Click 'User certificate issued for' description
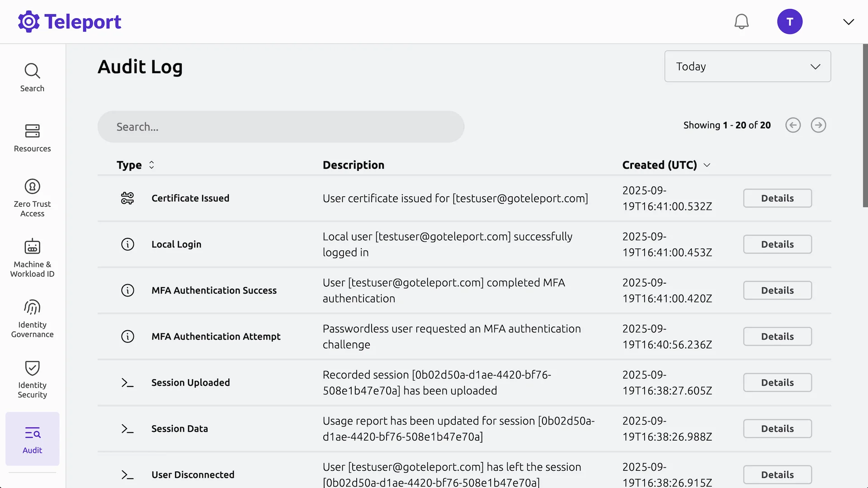This screenshot has height=488, width=868. (x=455, y=199)
